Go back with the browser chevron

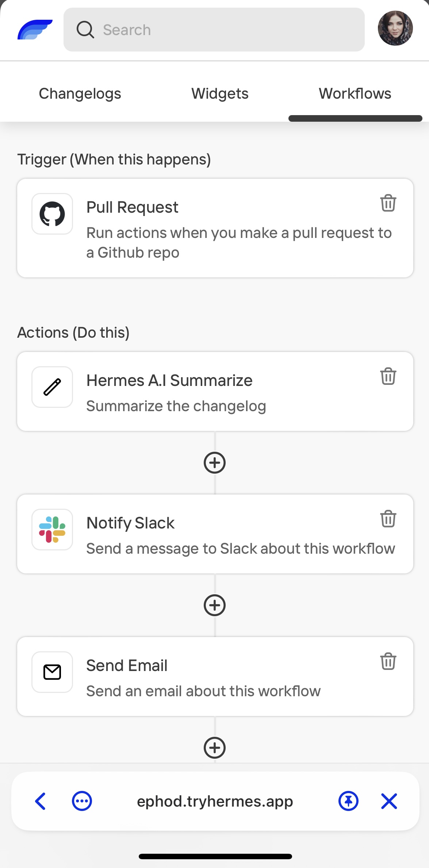pyautogui.click(x=41, y=801)
